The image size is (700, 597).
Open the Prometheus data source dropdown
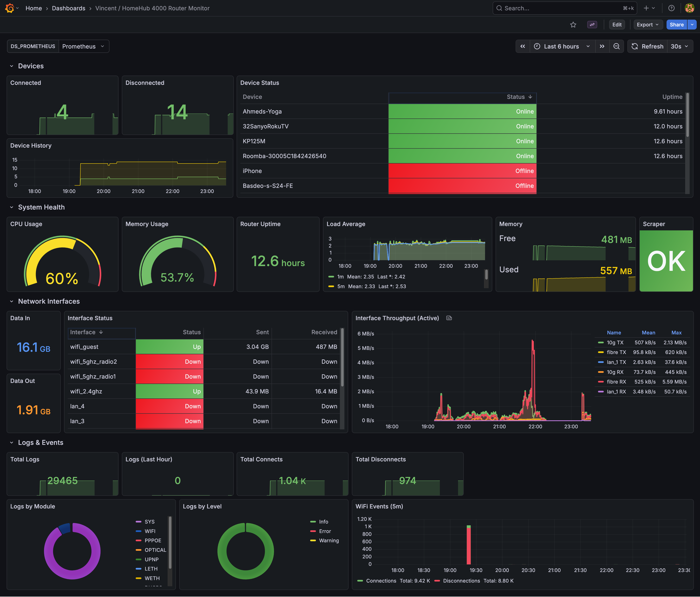coord(83,46)
